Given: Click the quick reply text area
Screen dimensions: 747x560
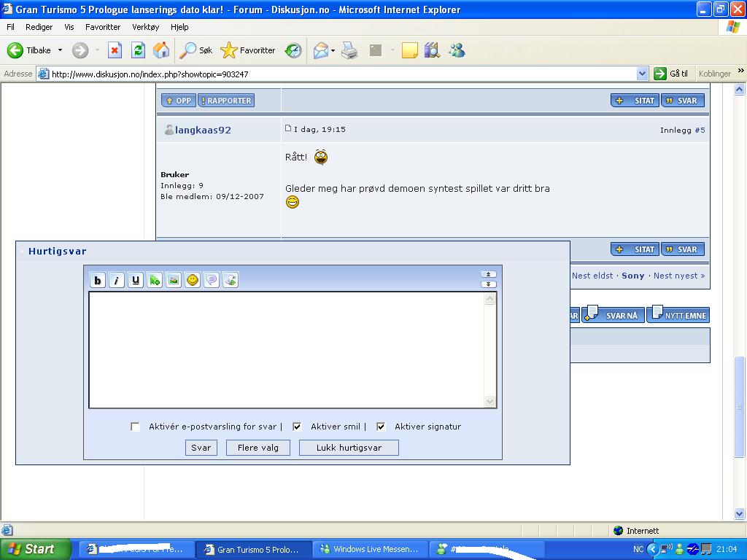Looking at the screenshot, I should click(x=287, y=350).
